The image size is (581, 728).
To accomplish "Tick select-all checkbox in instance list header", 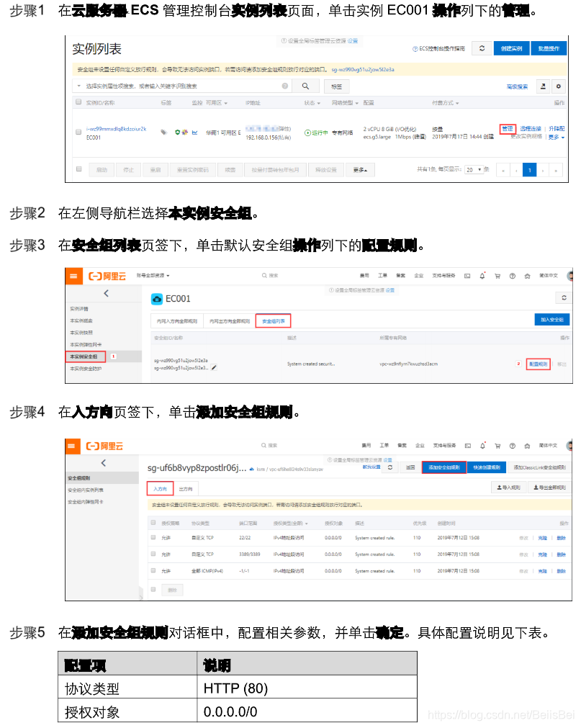I will [x=78, y=102].
